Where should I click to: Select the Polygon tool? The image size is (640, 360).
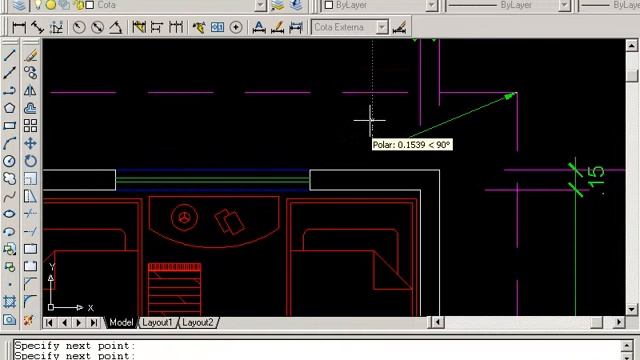pyautogui.click(x=9, y=108)
